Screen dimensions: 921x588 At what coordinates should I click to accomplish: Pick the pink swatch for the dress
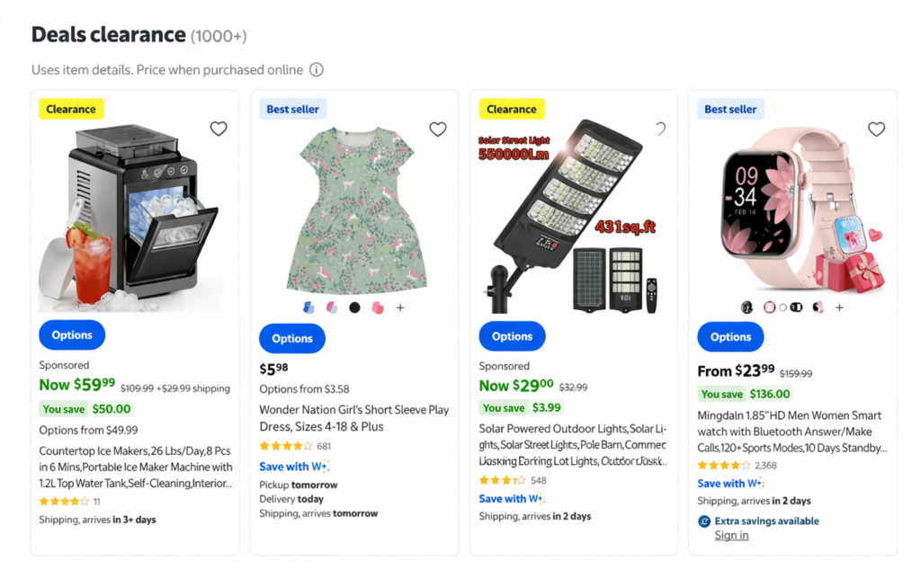pos(378,307)
